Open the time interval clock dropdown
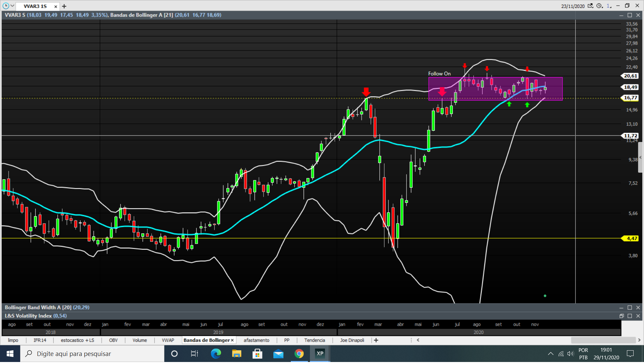644x364 pixels. pyautogui.click(x=600, y=6)
